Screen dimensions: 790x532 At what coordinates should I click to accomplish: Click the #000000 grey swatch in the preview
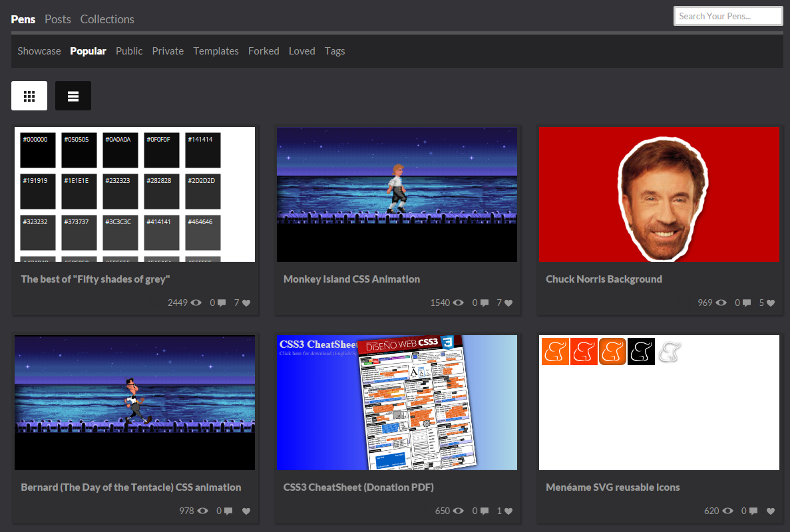point(38,150)
